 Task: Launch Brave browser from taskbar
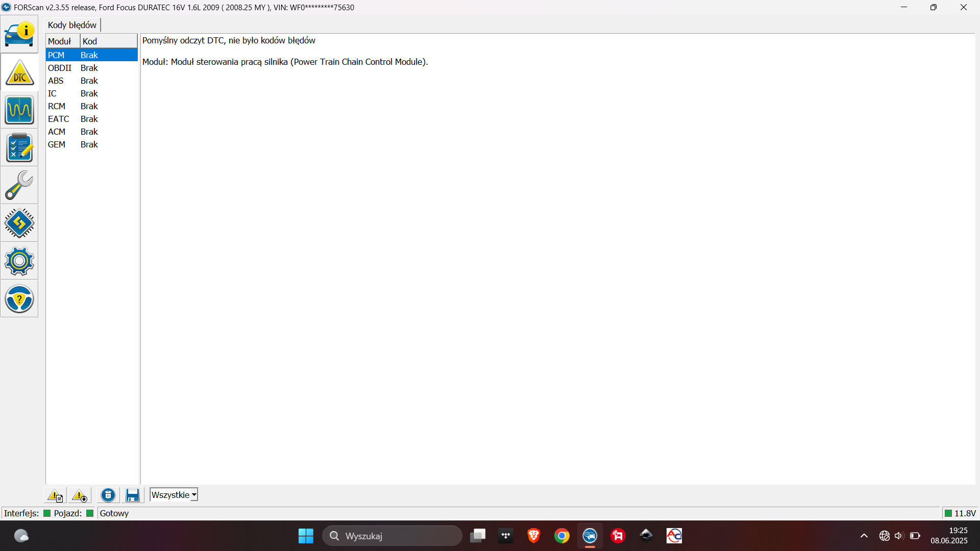(x=534, y=536)
